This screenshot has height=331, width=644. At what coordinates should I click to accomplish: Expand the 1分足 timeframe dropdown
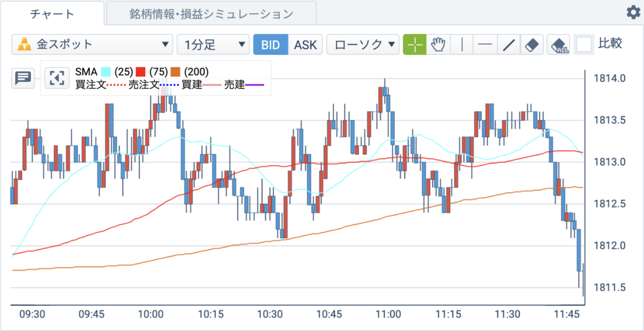pyautogui.click(x=213, y=45)
